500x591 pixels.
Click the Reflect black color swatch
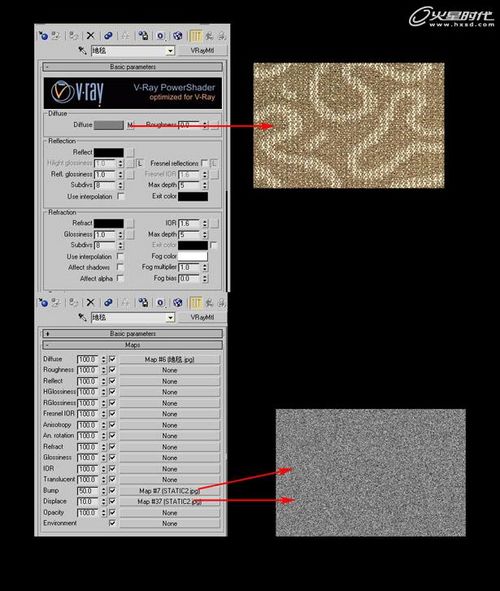click(x=109, y=152)
